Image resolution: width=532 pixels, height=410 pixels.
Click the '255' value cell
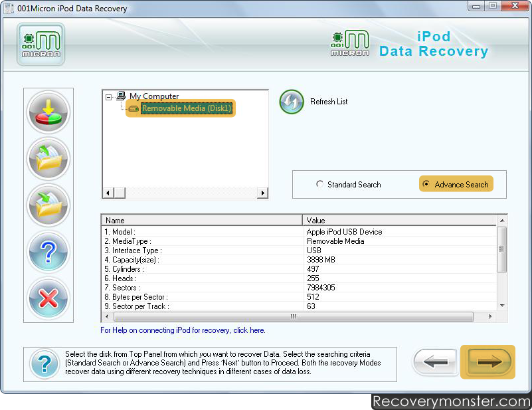(x=313, y=278)
